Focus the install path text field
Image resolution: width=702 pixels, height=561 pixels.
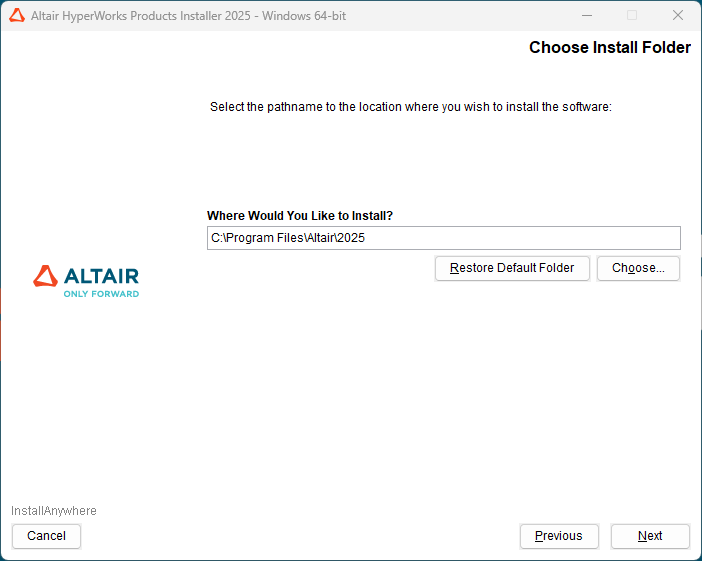pyautogui.click(x=500, y=238)
